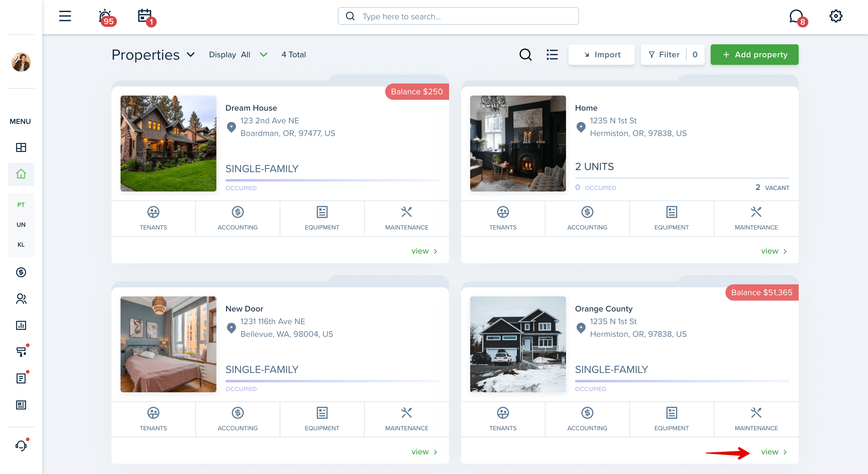Open the settings gear

(x=836, y=16)
